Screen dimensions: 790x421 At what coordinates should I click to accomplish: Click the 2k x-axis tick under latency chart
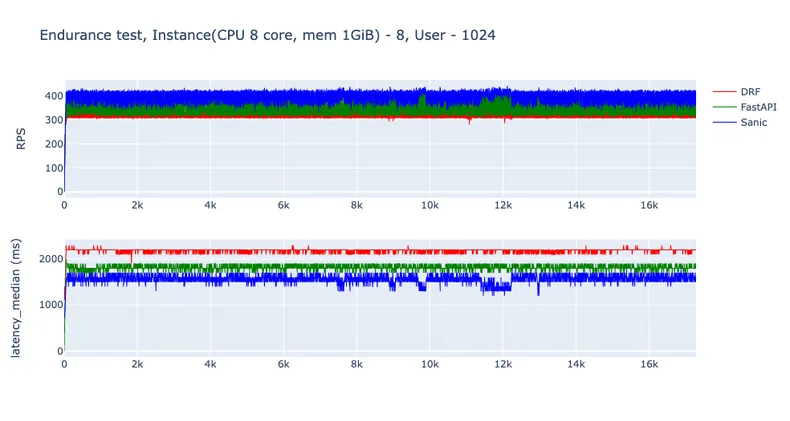coord(137,364)
